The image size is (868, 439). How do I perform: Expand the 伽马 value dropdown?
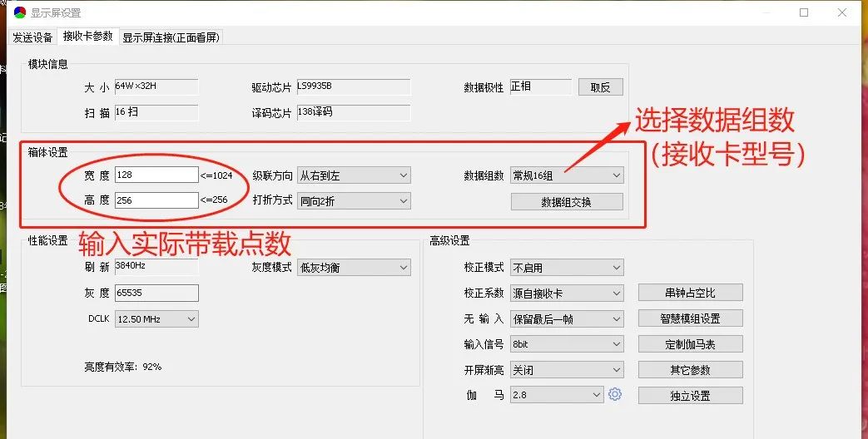point(557,395)
